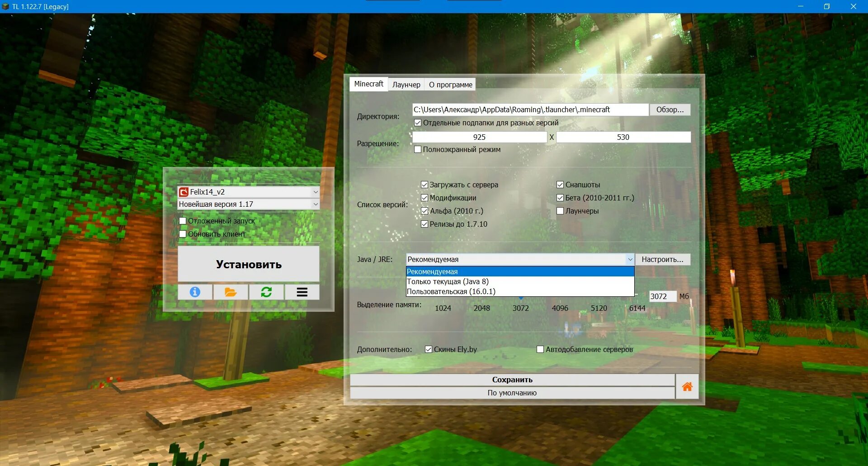
Task: Click the 'Обзор...' browse button
Action: [670, 109]
